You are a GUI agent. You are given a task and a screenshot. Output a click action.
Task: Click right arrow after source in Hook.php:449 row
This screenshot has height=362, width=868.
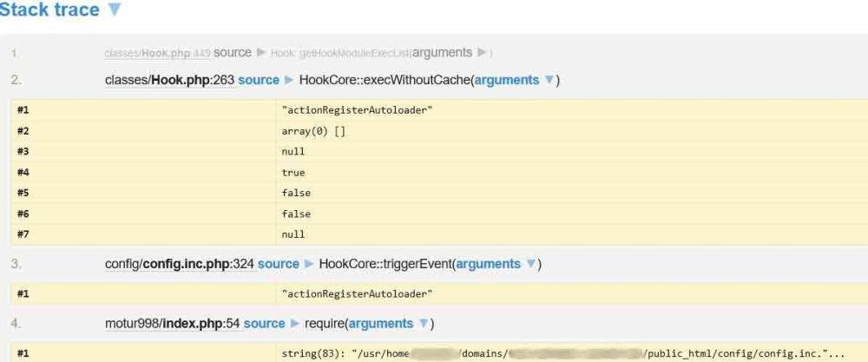pos(260,53)
